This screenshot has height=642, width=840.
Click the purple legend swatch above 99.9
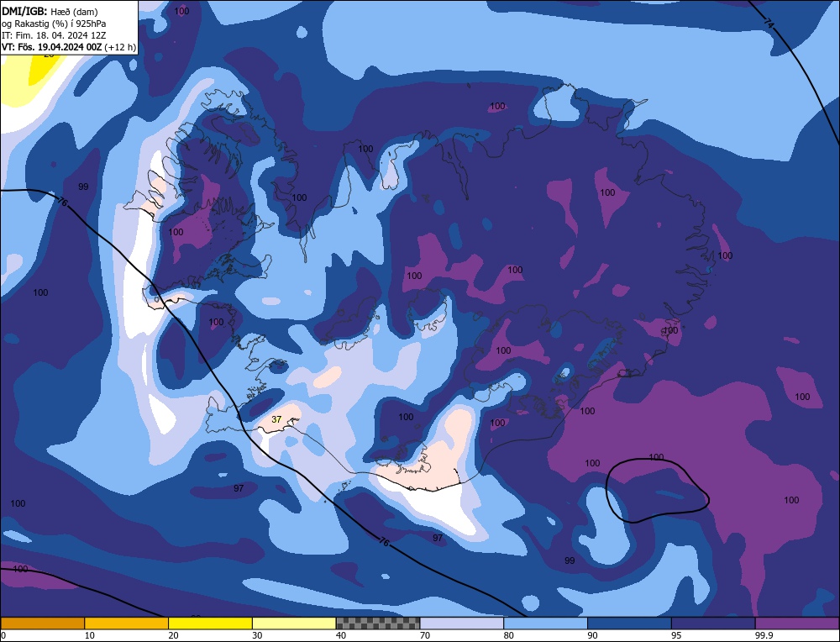pos(797,623)
